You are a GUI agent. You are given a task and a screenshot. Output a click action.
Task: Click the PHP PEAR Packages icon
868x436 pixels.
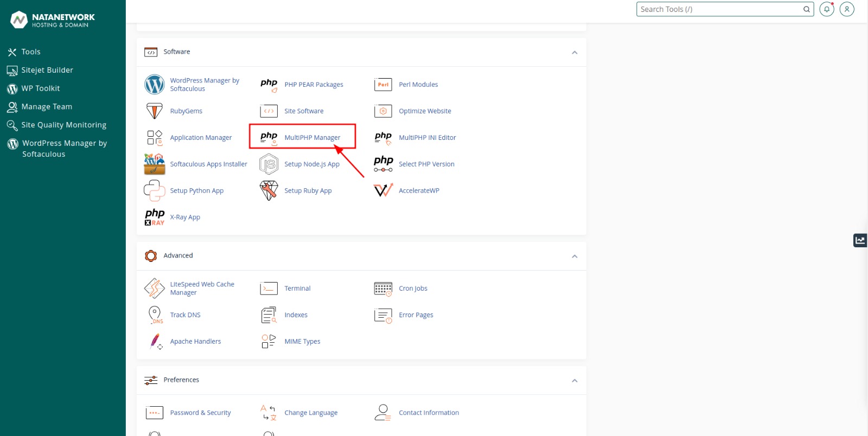(x=269, y=85)
